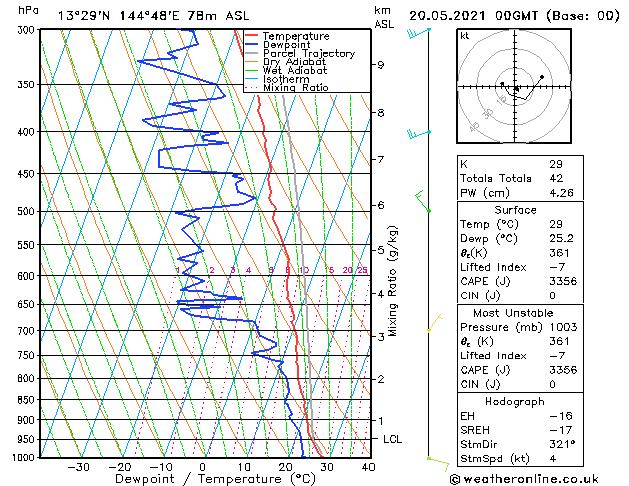This screenshot has width=629, height=486.
Task: Click the Mixing Ratio legend label
Action: coord(296,88)
